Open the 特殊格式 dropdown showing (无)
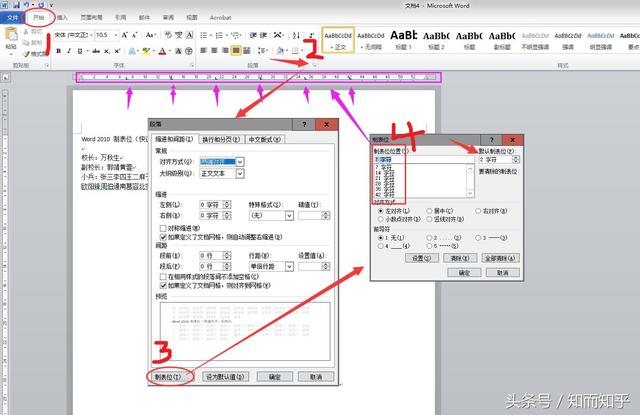640x415 pixels. (289, 215)
